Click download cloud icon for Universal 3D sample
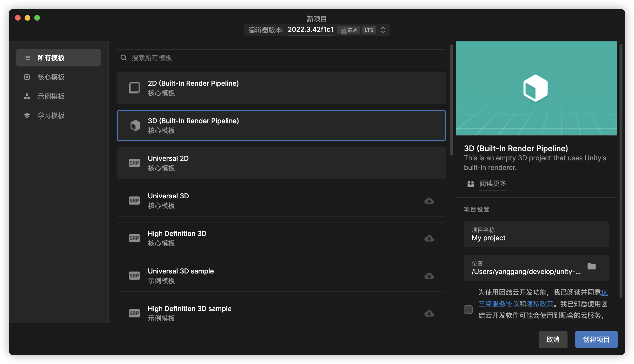 click(429, 276)
